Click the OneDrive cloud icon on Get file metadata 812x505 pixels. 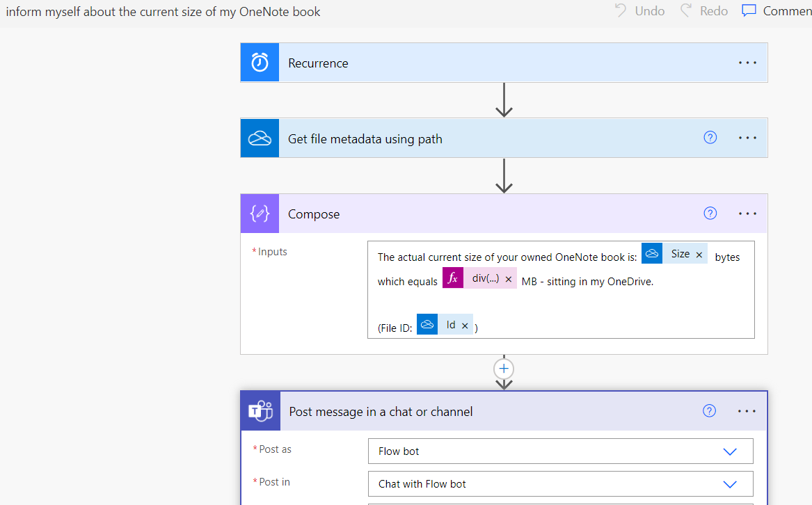[x=260, y=138]
